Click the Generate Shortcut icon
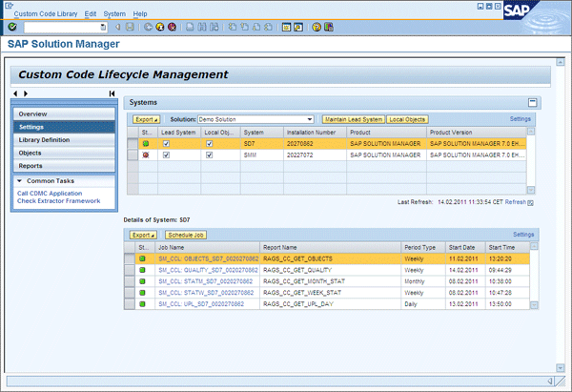 click(x=298, y=27)
